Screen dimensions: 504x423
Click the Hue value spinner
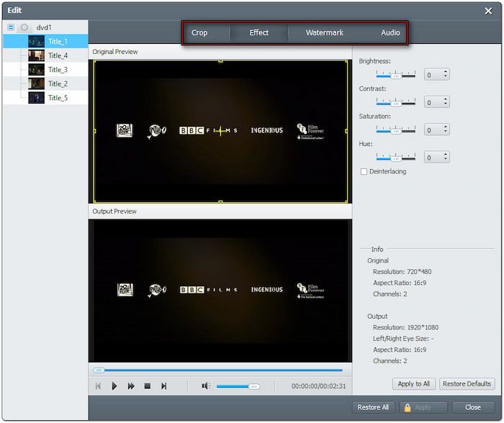tap(436, 157)
